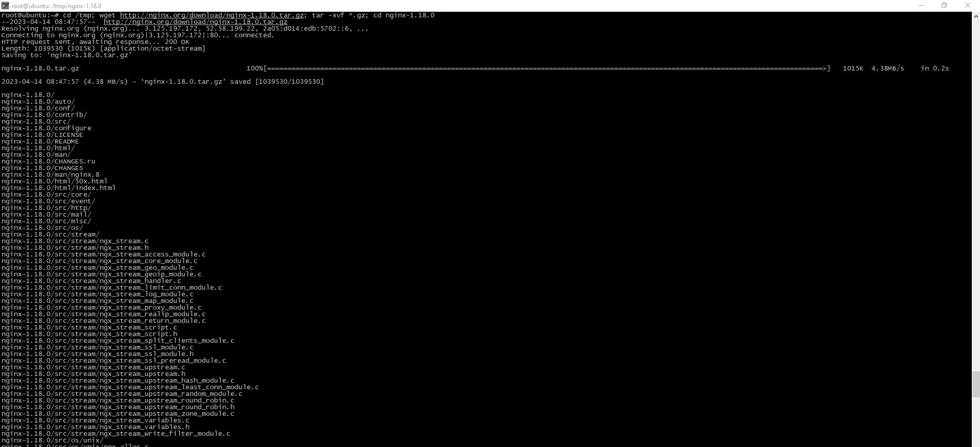Select the ngx_stream_variables.c line
This screenshot has width=980, height=447.
tap(95, 420)
